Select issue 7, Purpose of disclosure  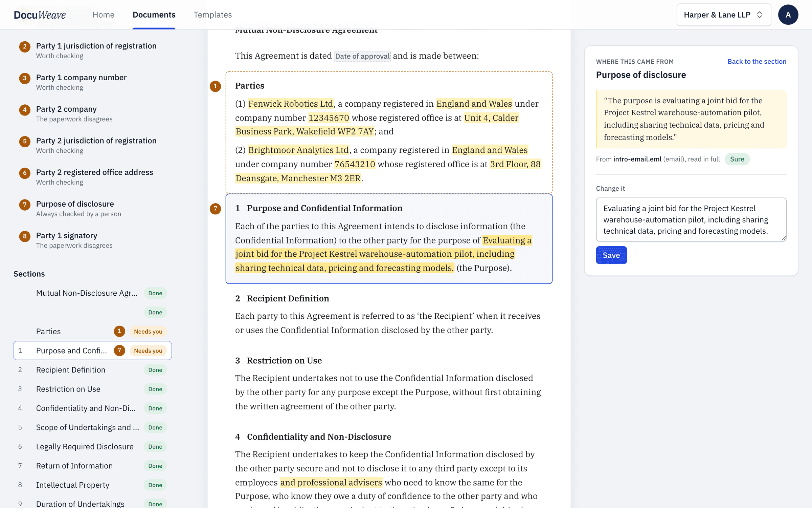pyautogui.click(x=92, y=208)
